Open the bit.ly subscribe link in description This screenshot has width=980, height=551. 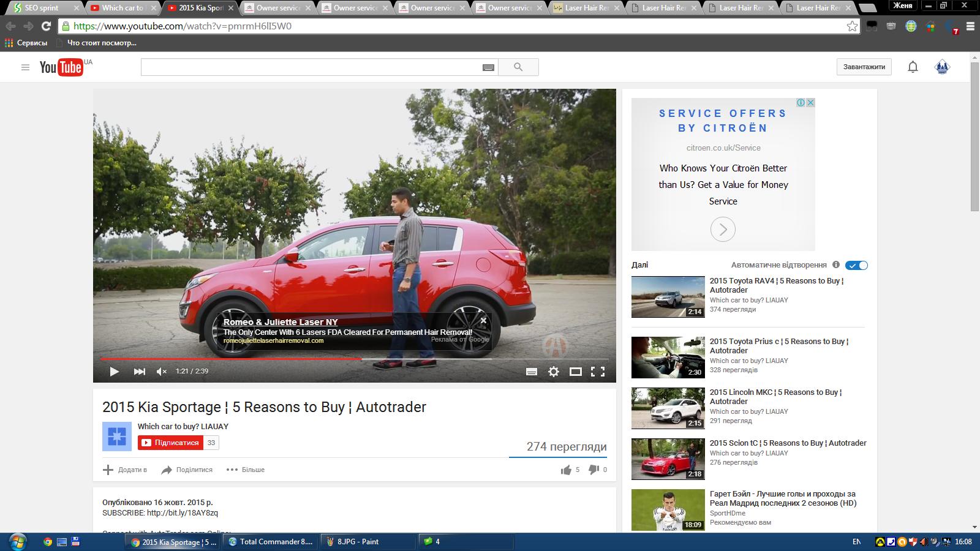[x=183, y=513]
